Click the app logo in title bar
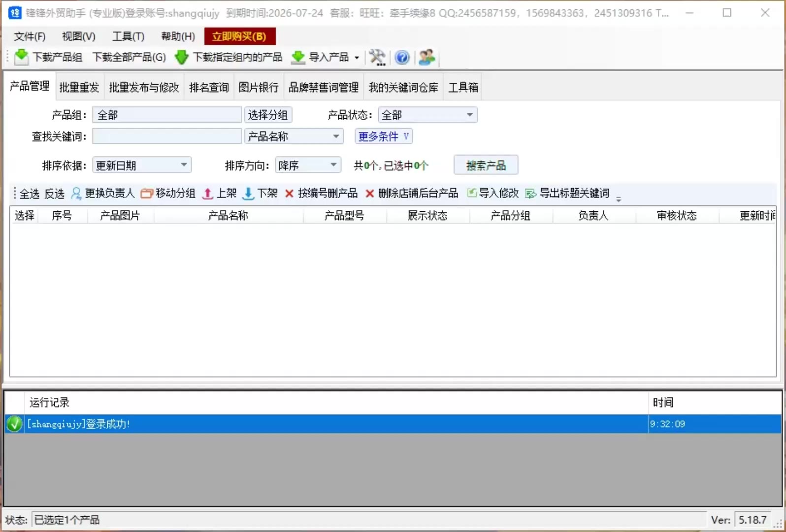 [x=15, y=13]
